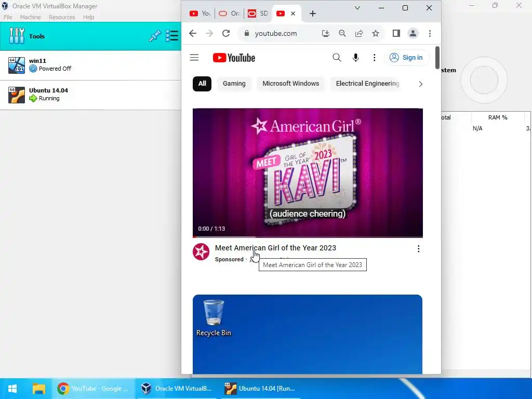Show more filter chips with the arrow
Viewport: 532px width, 399px height.
pos(421,84)
